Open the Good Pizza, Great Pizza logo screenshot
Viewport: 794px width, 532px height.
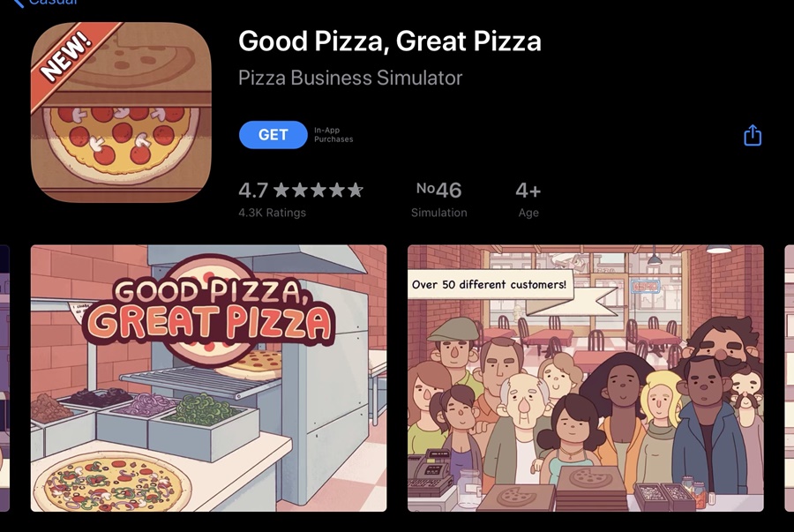pyautogui.click(x=208, y=378)
